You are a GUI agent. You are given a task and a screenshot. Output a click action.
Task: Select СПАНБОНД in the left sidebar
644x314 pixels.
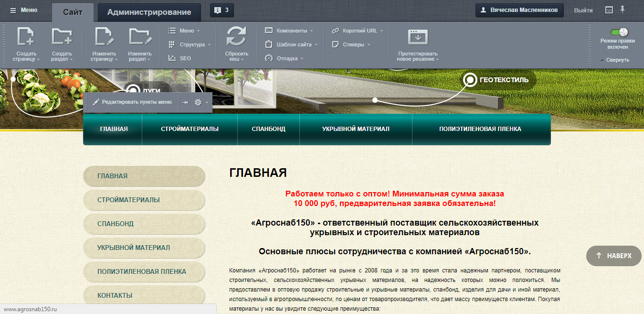[x=144, y=224]
